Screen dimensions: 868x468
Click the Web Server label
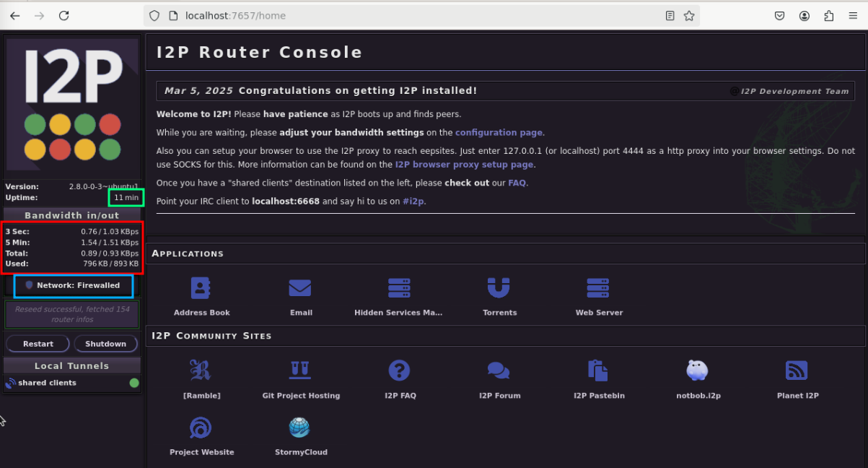[599, 313]
